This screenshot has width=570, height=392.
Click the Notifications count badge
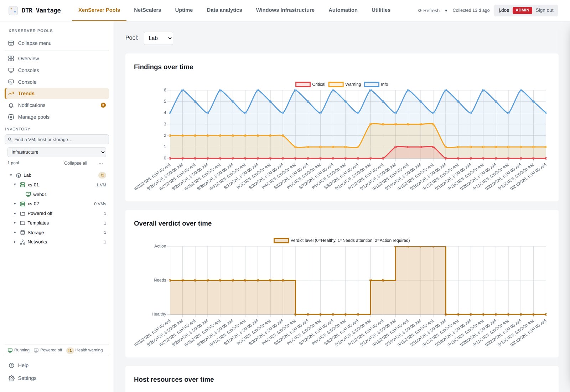pyautogui.click(x=103, y=105)
